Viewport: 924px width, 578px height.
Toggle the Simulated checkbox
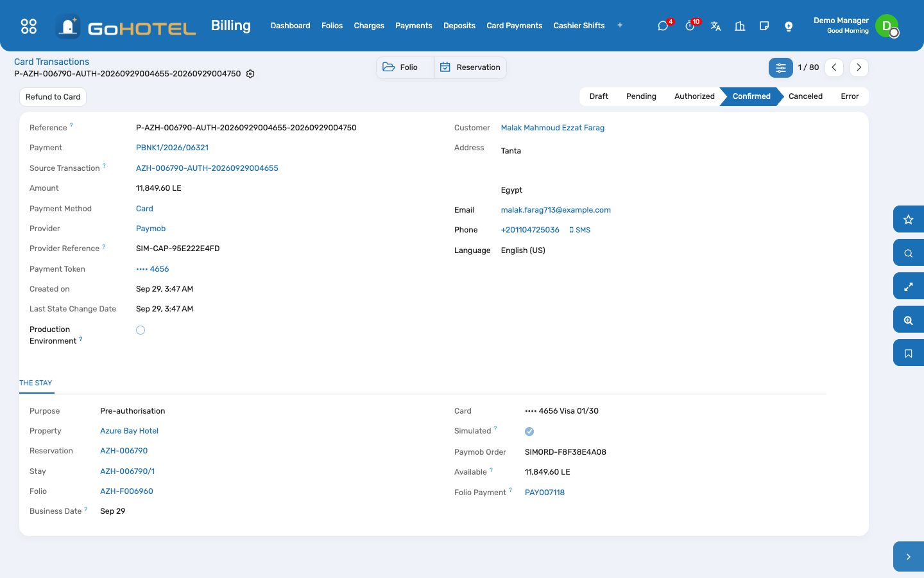pos(529,432)
